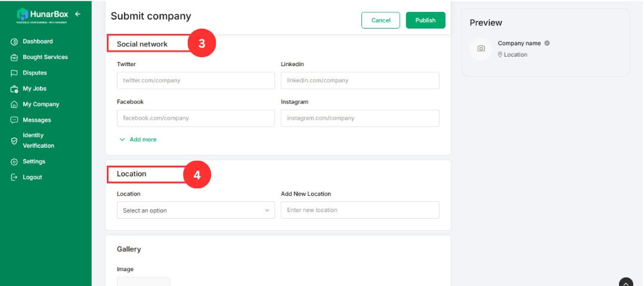Open Identity Verification menu item

click(38, 141)
